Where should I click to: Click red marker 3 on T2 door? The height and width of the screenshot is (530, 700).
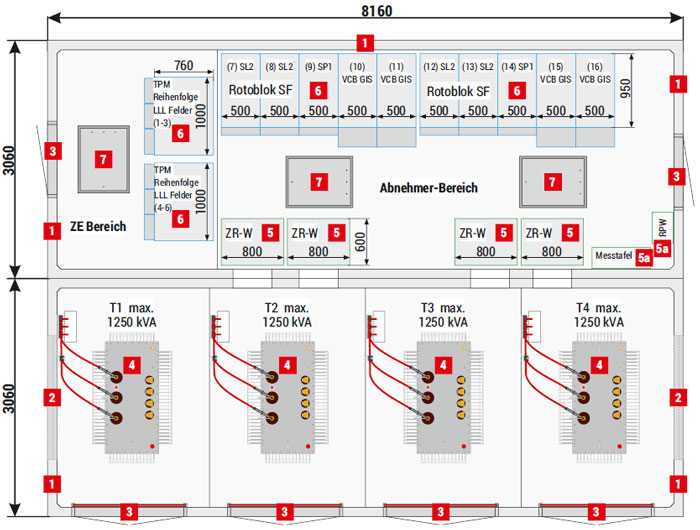tap(285, 512)
